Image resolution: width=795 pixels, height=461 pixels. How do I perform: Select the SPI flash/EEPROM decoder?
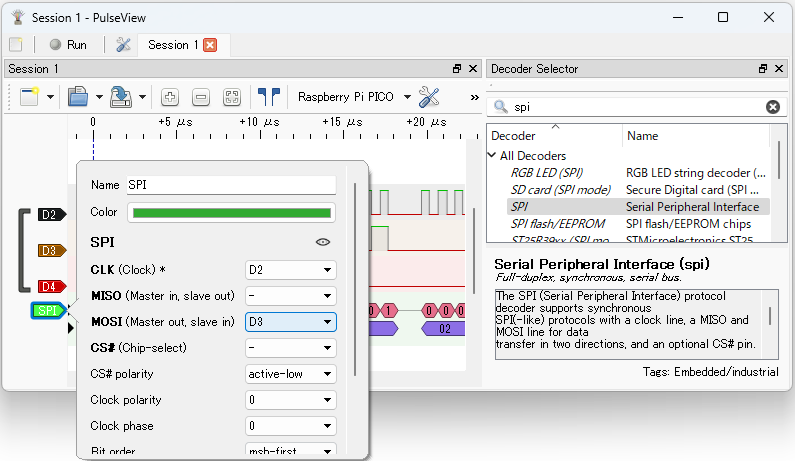638,224
